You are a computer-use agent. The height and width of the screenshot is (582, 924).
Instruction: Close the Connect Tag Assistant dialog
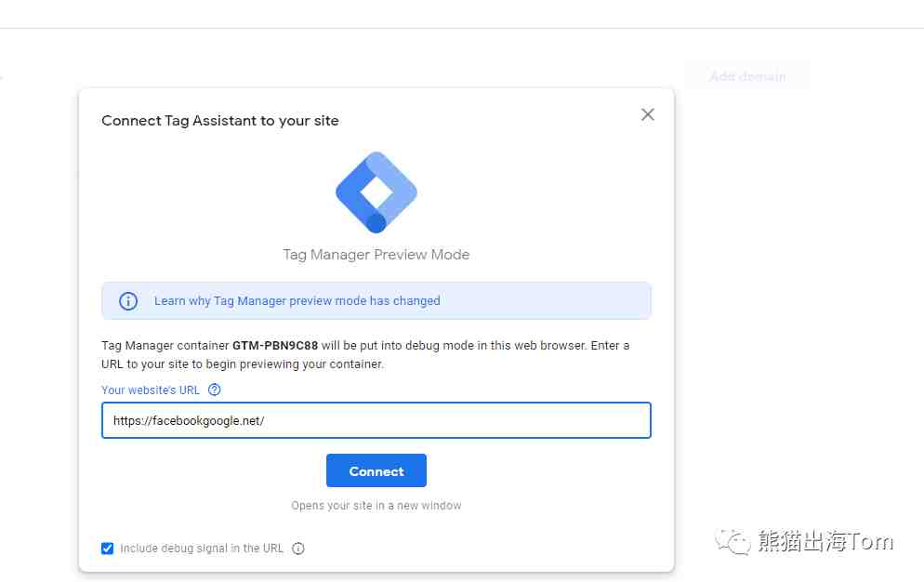tap(648, 114)
